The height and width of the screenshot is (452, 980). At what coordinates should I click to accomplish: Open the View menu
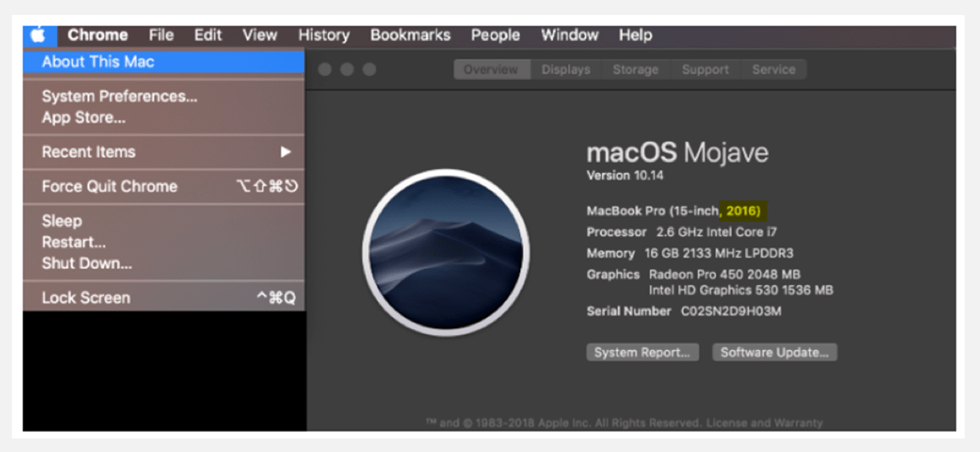tap(260, 35)
